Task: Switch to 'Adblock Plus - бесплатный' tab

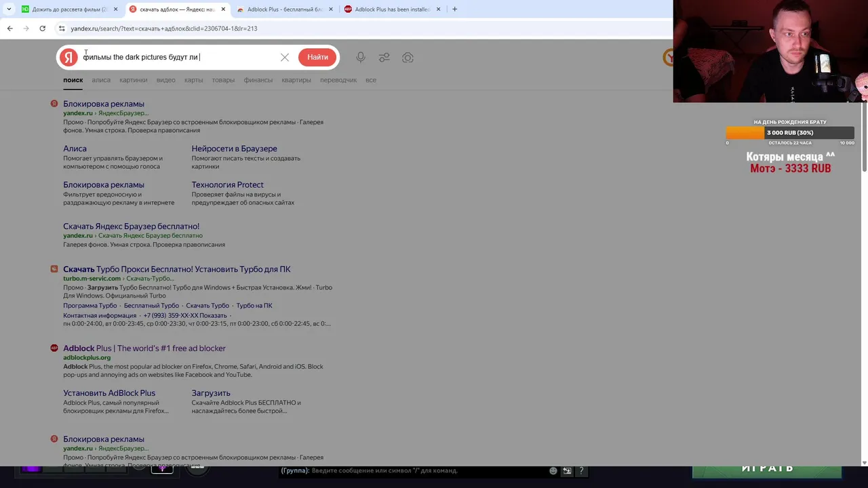Action: click(285, 9)
